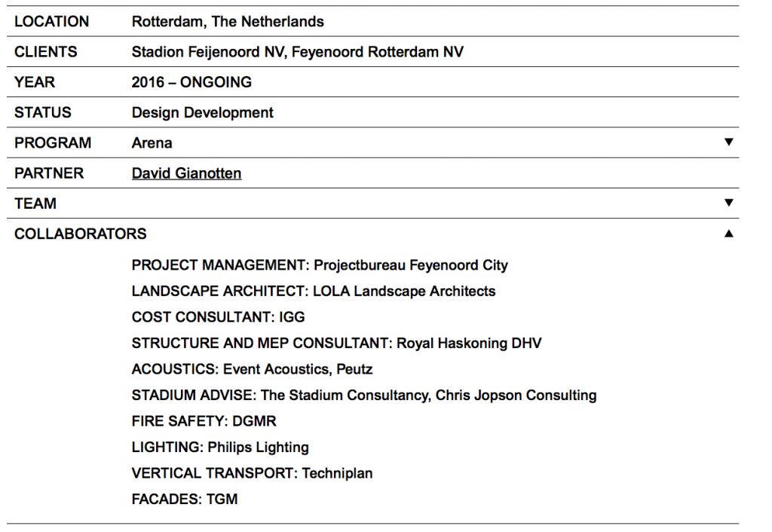This screenshot has width=772, height=532.
Task: Expand the PROGRAM row arrow
Action: 728,142
